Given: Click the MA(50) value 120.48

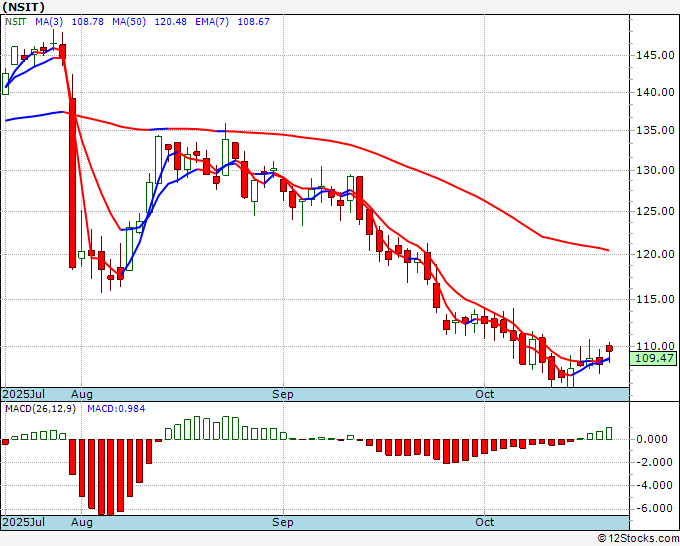Looking at the screenshot, I should tap(170, 22).
